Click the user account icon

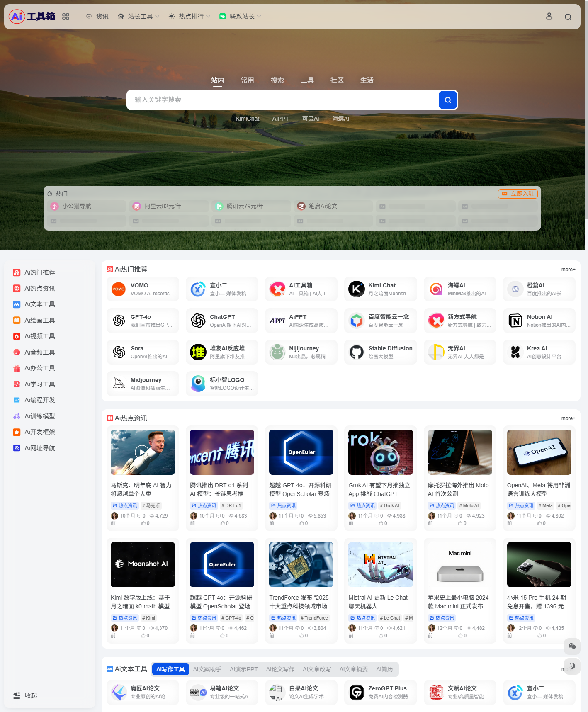(x=549, y=17)
